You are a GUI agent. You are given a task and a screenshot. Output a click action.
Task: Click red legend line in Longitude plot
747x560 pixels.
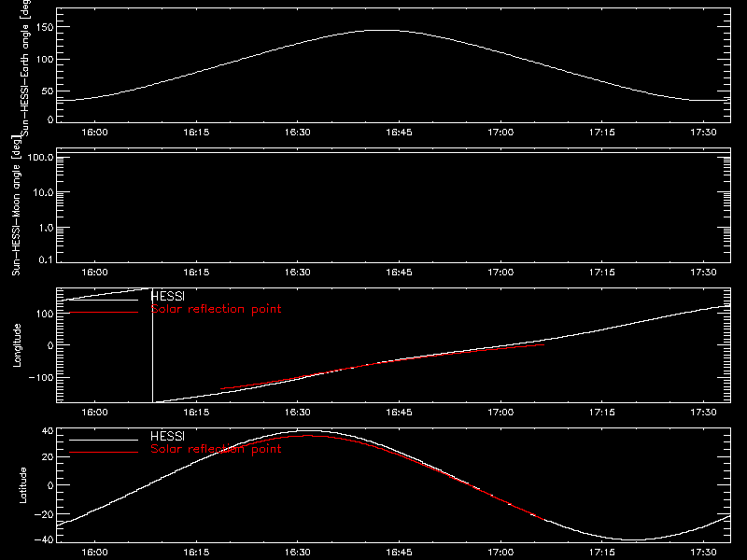104,313
